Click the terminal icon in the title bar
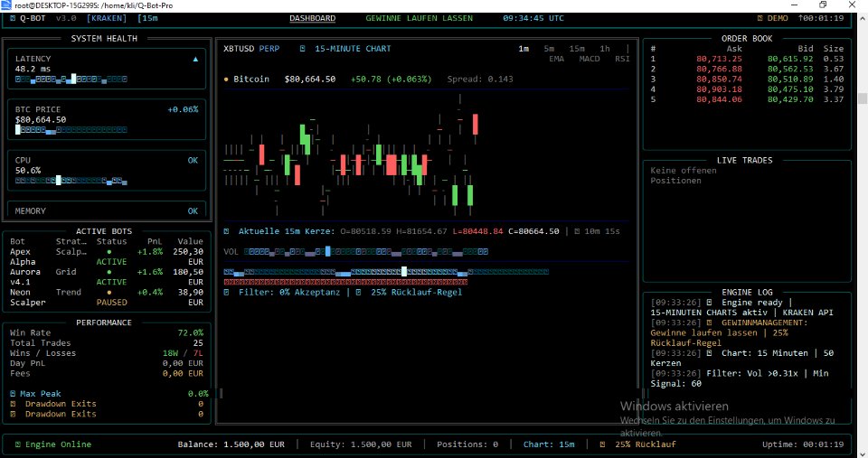 (x=5, y=5)
